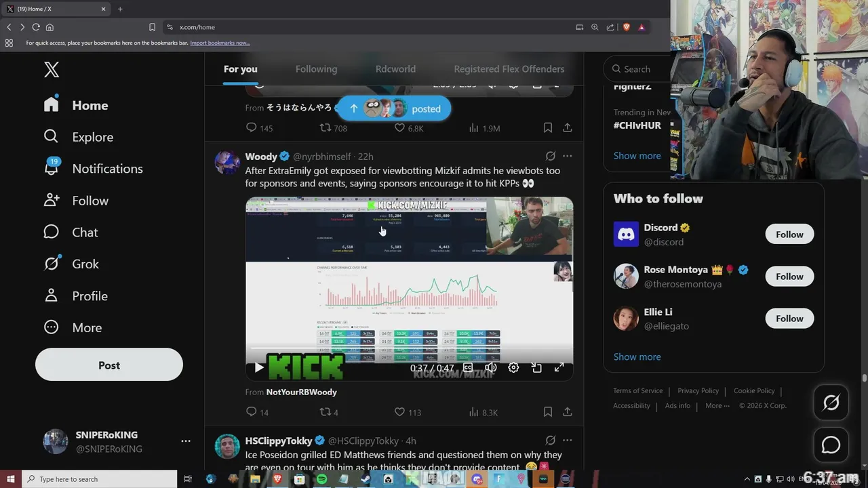Viewport: 868px width, 488px height.
Task: Repost Woody's Mizkif post
Action: tap(325, 411)
